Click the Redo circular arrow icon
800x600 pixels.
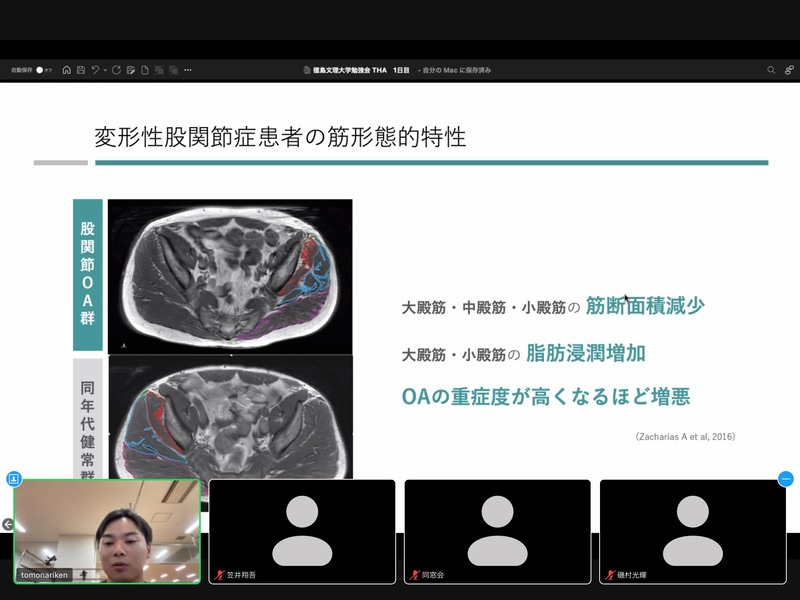tap(116, 70)
